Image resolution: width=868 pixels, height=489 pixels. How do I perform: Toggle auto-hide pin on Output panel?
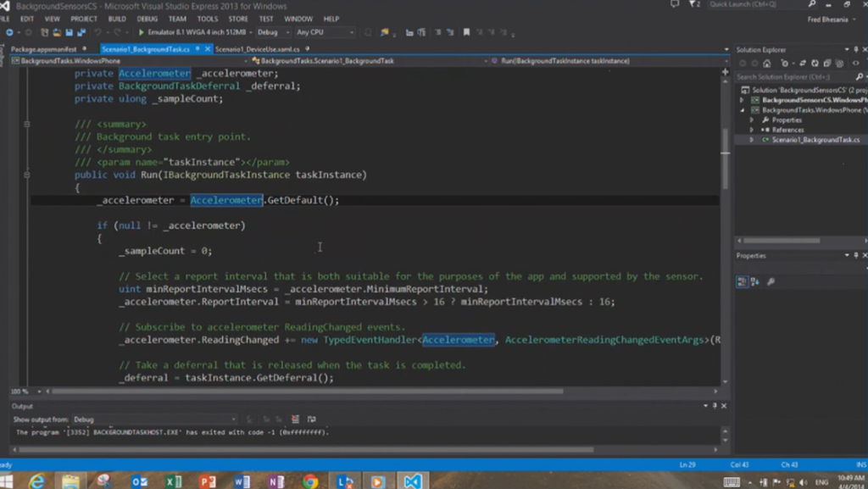[x=714, y=405]
